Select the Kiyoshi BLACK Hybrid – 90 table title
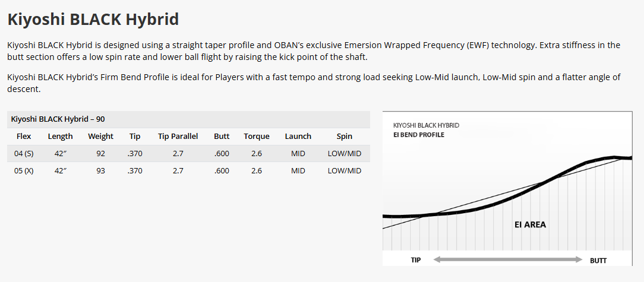Screen dimensions: 644x282 point(58,119)
